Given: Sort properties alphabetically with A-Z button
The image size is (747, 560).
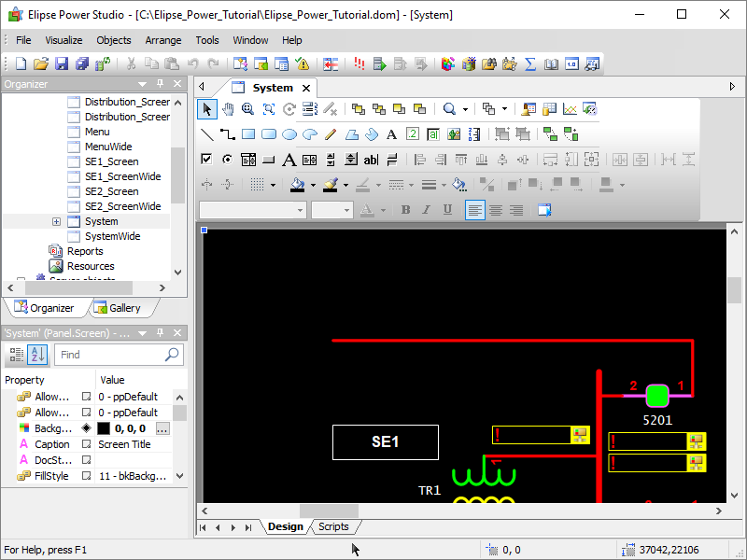Looking at the screenshot, I should click(36, 355).
